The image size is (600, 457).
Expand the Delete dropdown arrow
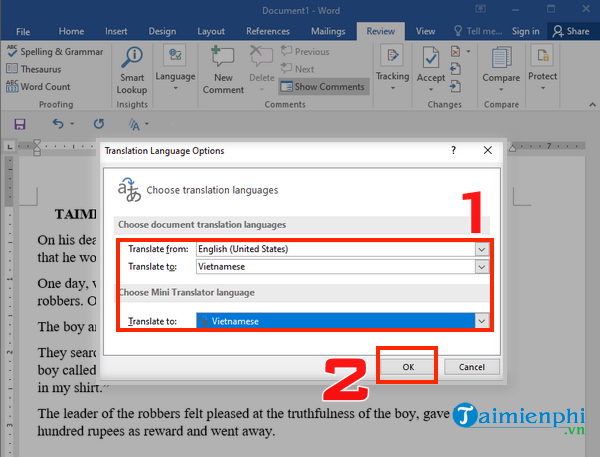[262, 90]
